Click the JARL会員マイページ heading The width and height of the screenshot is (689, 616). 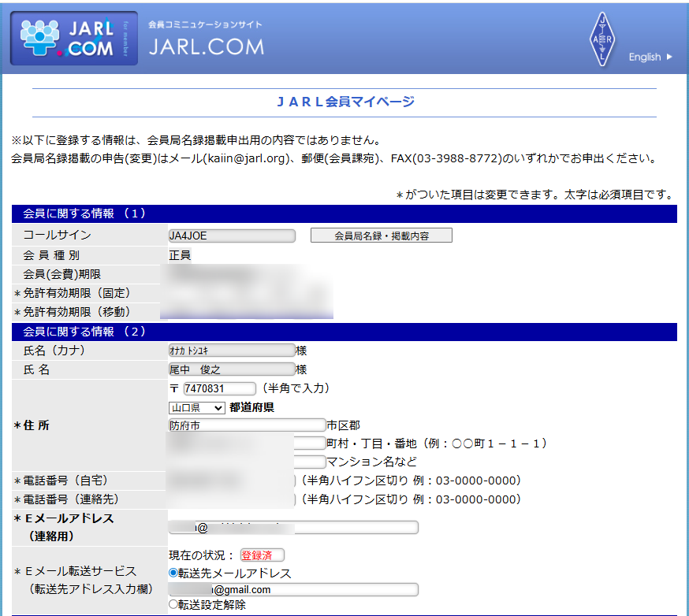point(345,102)
